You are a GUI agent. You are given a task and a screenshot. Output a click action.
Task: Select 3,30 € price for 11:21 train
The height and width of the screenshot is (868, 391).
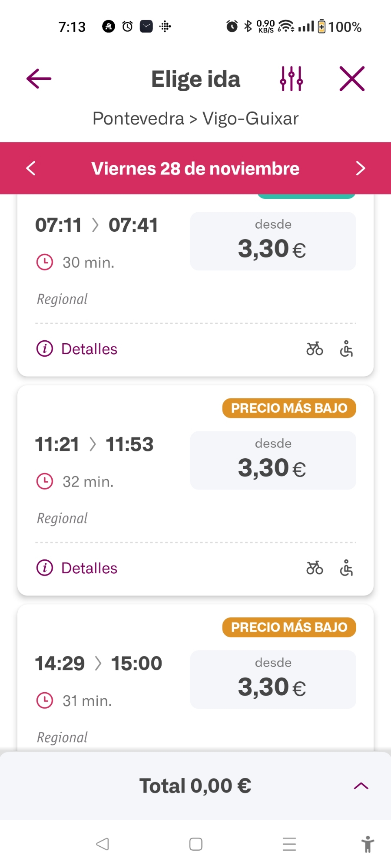click(x=273, y=460)
